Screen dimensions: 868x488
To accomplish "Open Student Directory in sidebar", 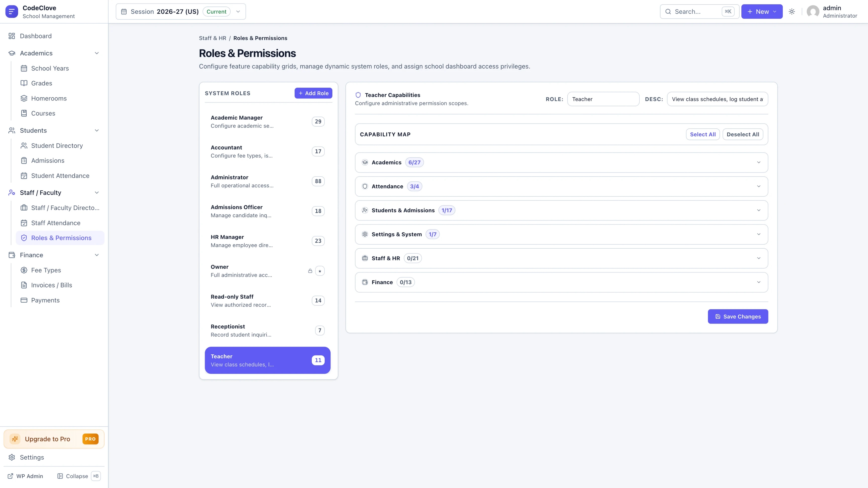I will point(60,145).
